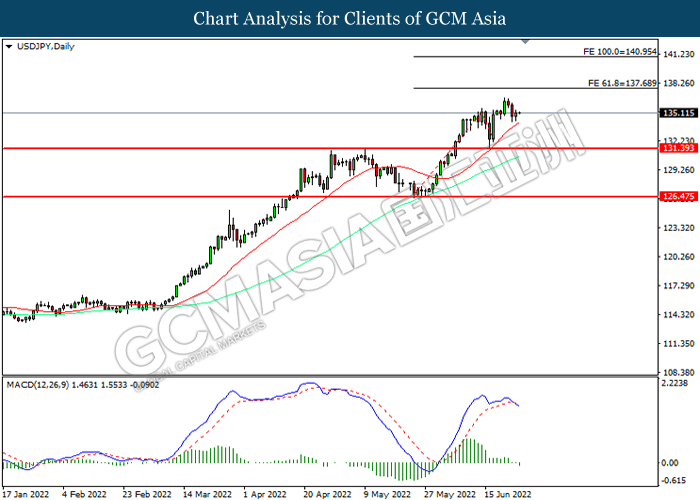
Task: Select the FE 100.0=140.954 level label
Action: click(x=620, y=52)
